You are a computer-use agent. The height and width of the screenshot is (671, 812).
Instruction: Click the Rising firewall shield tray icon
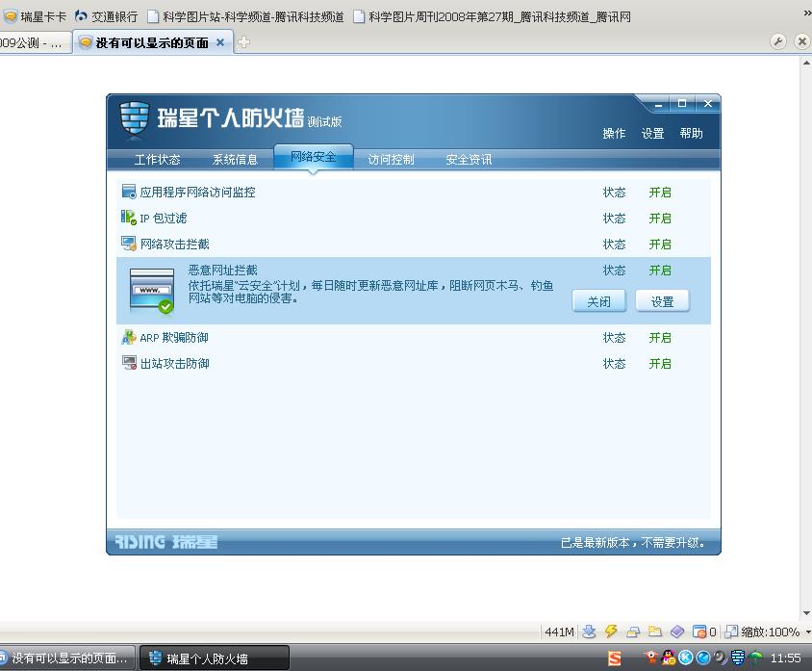coord(738,658)
